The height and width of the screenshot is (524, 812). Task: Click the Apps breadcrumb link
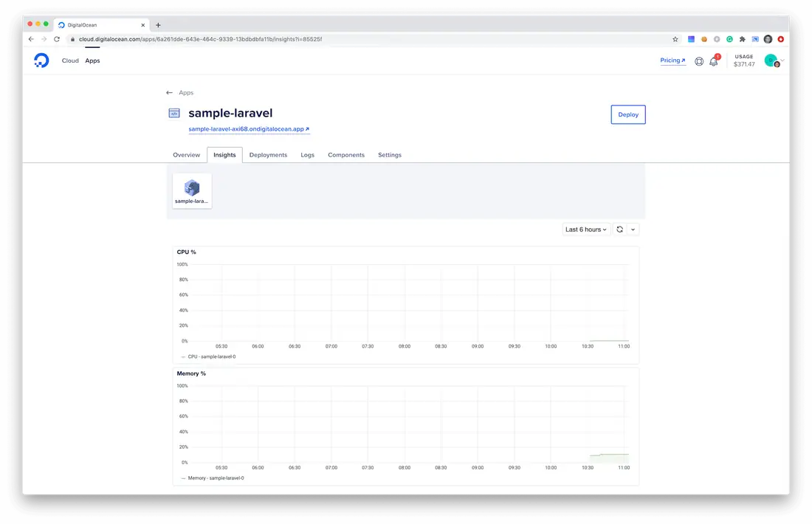(186, 93)
